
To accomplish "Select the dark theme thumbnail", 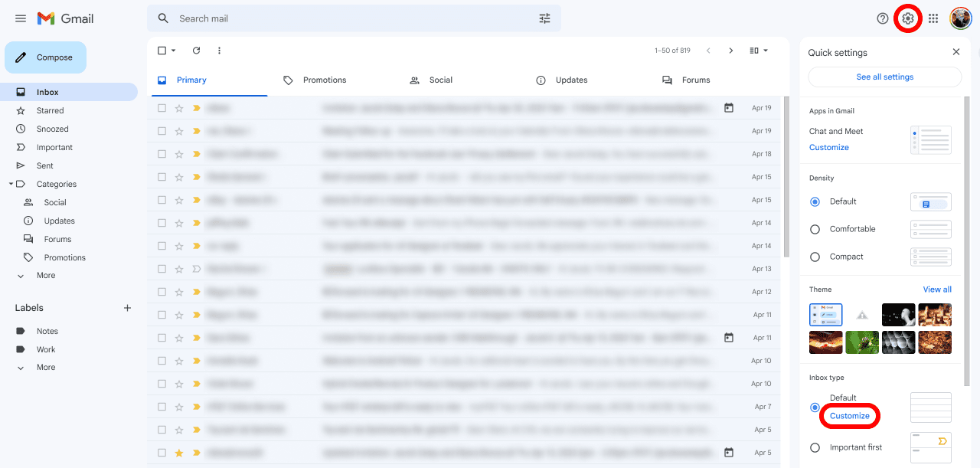I will pos(898,314).
